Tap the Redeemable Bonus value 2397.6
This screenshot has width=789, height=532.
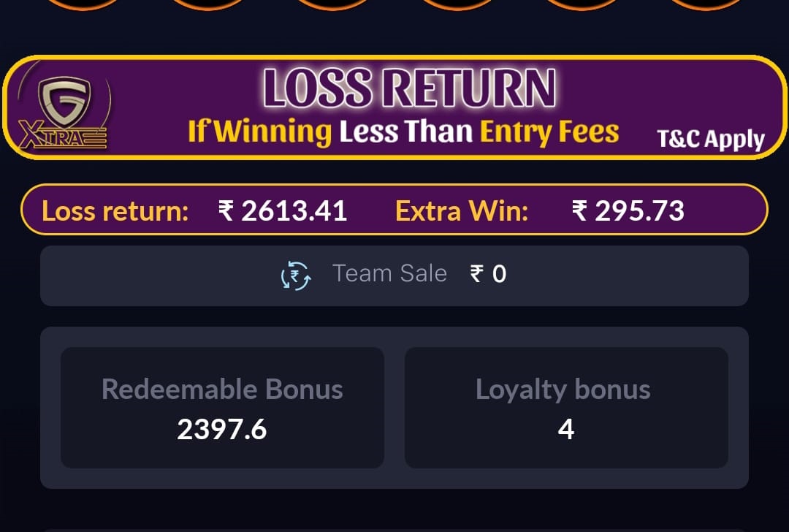coord(222,429)
